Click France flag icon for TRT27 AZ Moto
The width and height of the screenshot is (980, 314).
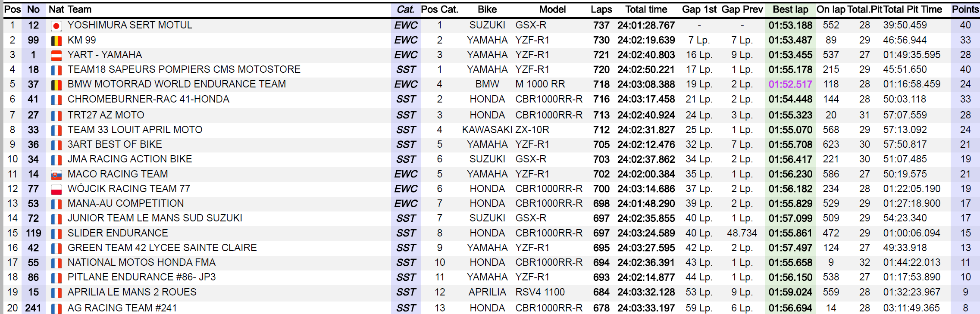[56, 115]
